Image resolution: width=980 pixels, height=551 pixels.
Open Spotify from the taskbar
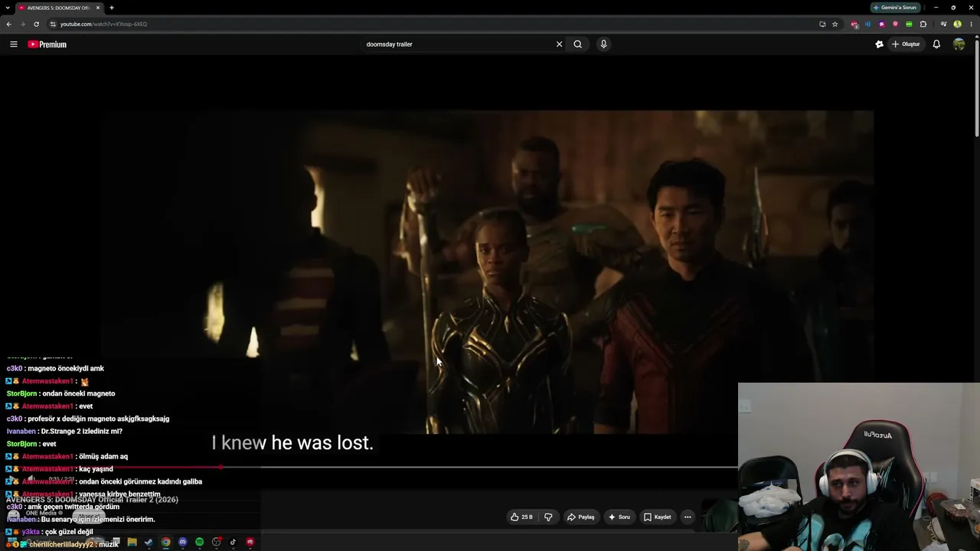(199, 543)
